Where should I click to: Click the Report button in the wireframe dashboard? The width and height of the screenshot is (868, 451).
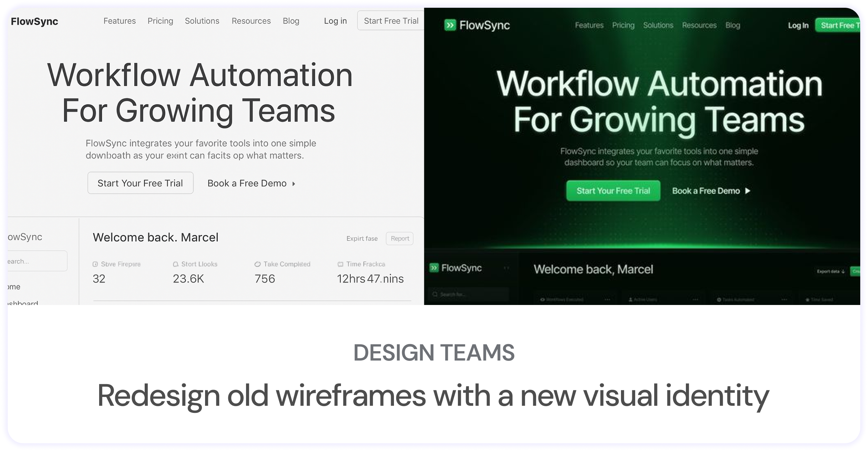tap(400, 238)
